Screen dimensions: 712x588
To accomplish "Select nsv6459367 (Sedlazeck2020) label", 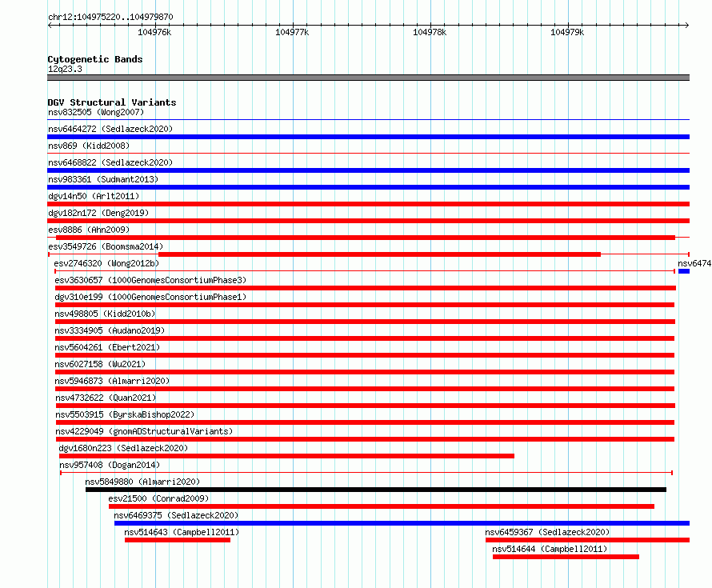I will (547, 532).
